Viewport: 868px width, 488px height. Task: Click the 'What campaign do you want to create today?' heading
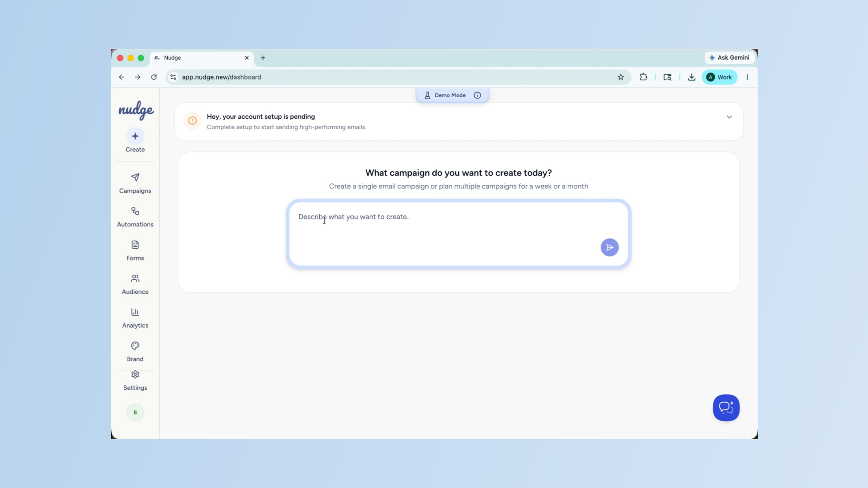(458, 173)
